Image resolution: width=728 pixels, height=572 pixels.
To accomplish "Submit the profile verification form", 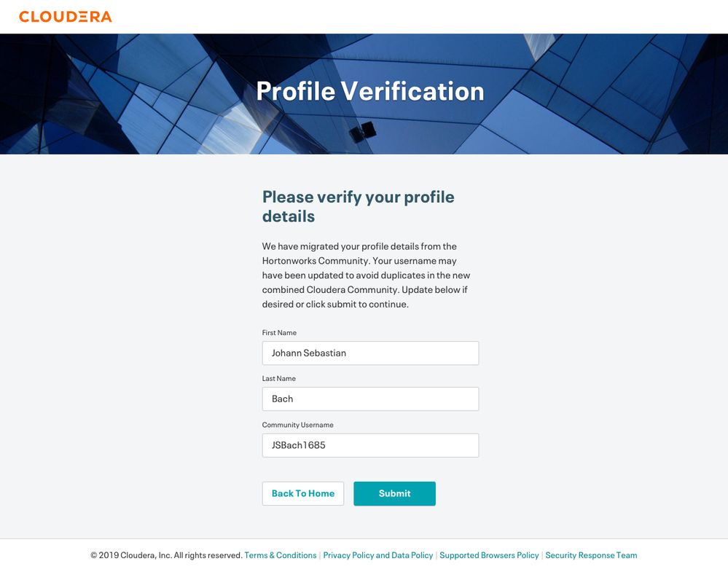I will click(x=394, y=493).
